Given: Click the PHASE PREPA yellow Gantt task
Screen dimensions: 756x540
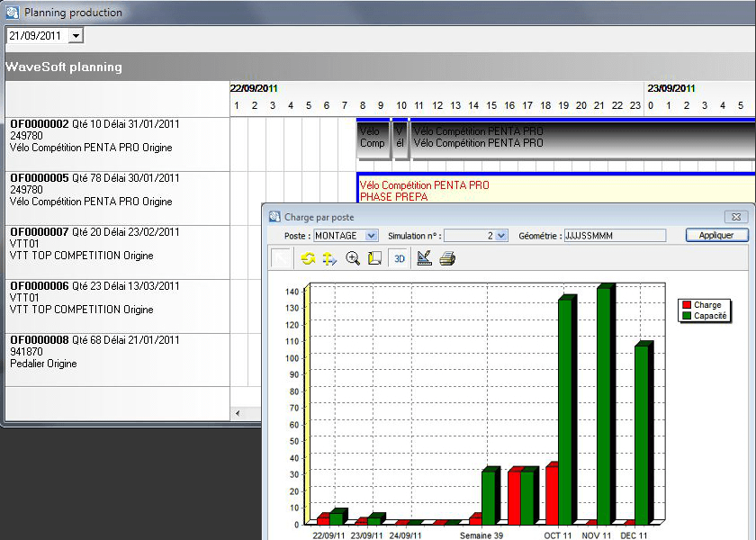Looking at the screenshot, I should click(x=556, y=188).
